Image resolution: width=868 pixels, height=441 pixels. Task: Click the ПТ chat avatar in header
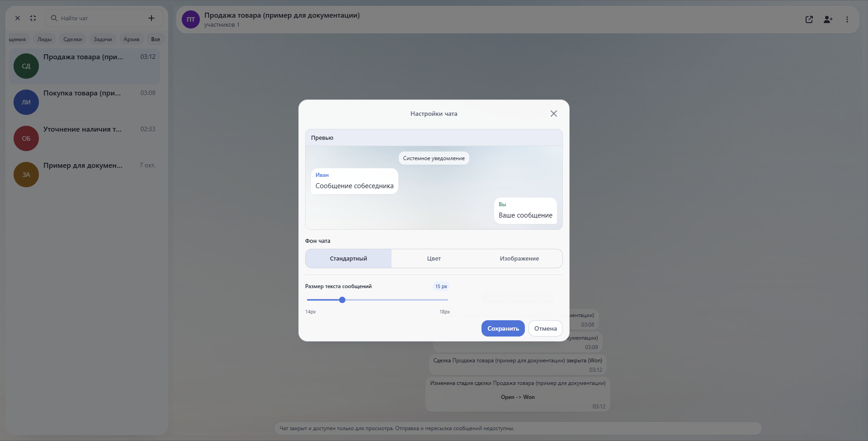[x=191, y=19]
